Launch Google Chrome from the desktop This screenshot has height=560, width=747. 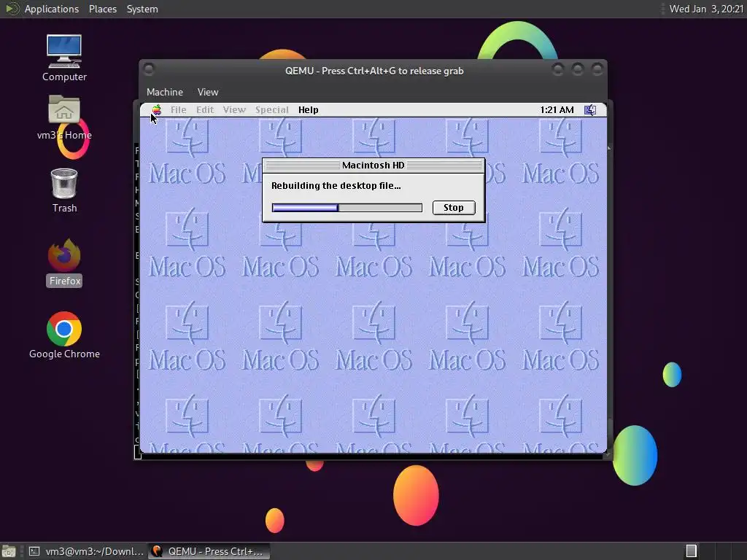click(x=64, y=335)
